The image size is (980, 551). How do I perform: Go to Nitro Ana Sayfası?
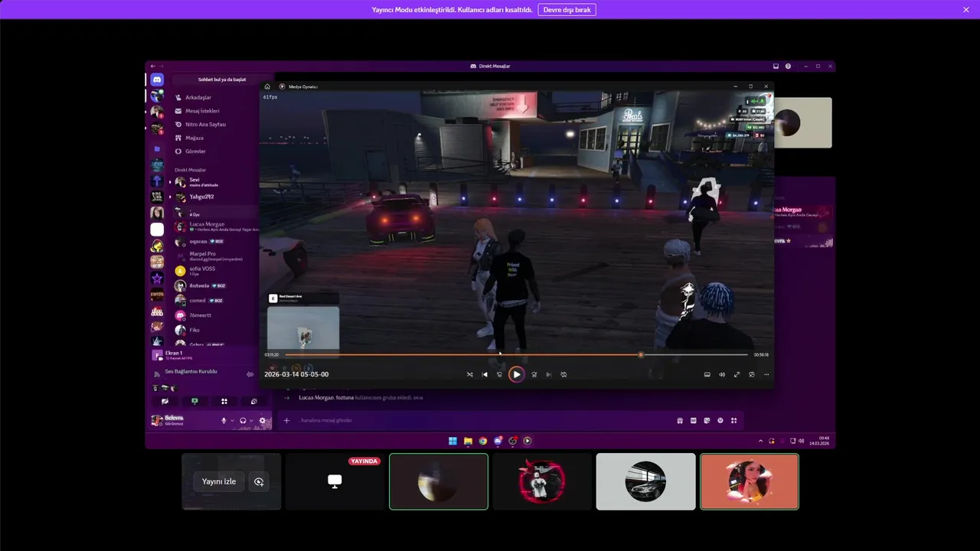click(x=217, y=124)
